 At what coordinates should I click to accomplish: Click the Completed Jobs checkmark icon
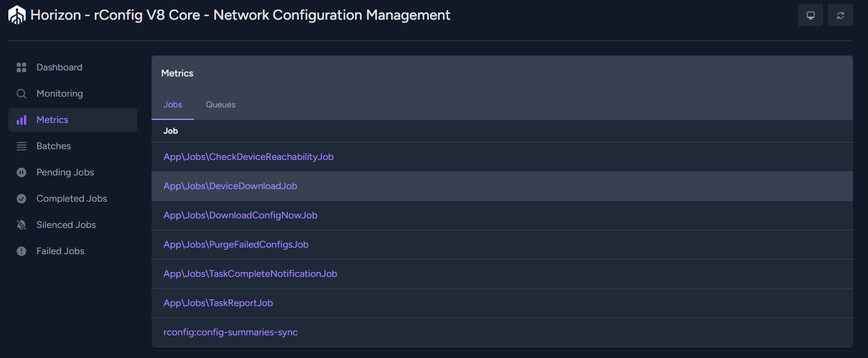(21, 199)
